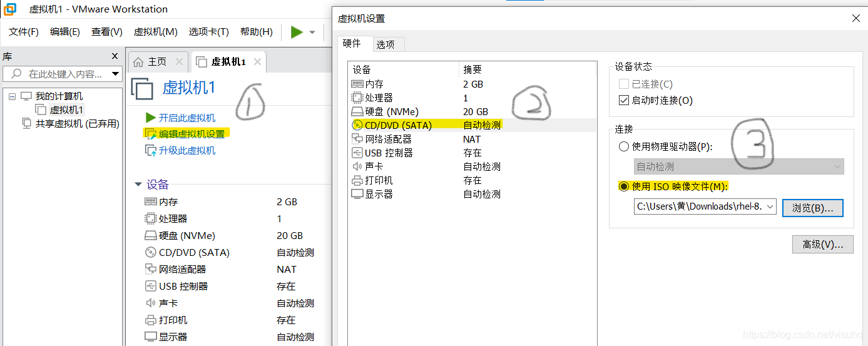The width and height of the screenshot is (868, 346).
Task: Click the 20 GB value in main window
Action: point(290,236)
